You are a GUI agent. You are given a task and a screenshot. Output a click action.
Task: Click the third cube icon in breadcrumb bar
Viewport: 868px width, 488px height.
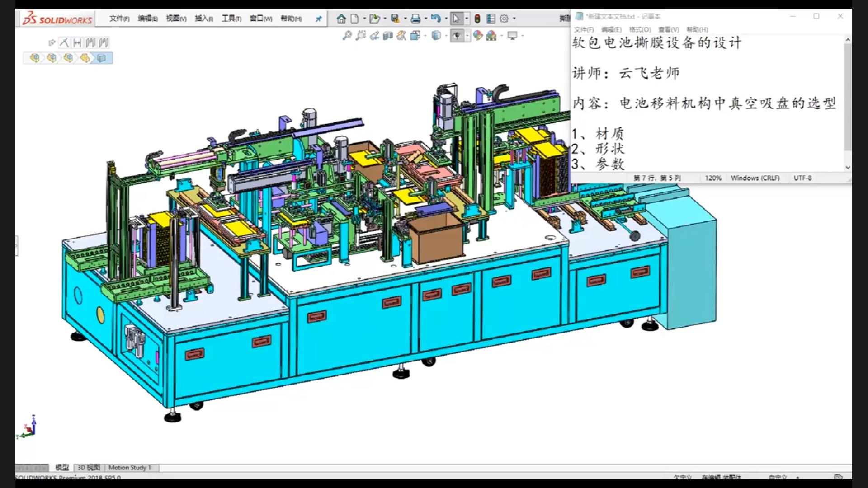click(x=68, y=58)
